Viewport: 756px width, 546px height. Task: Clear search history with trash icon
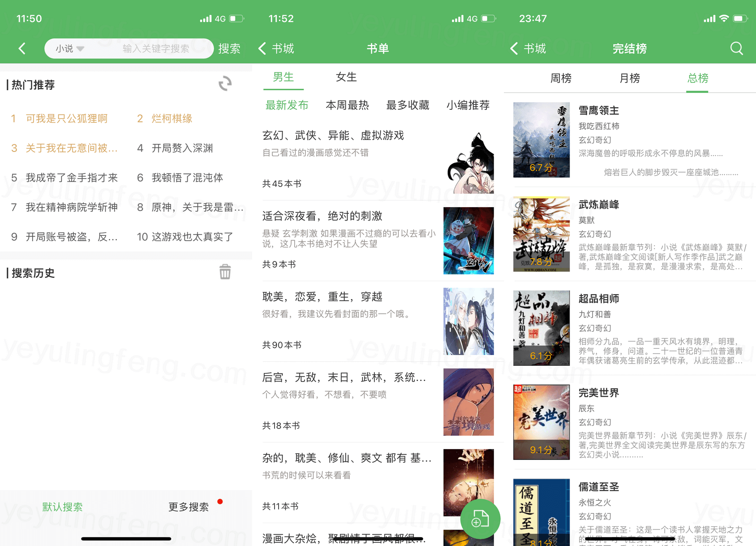[x=225, y=272]
